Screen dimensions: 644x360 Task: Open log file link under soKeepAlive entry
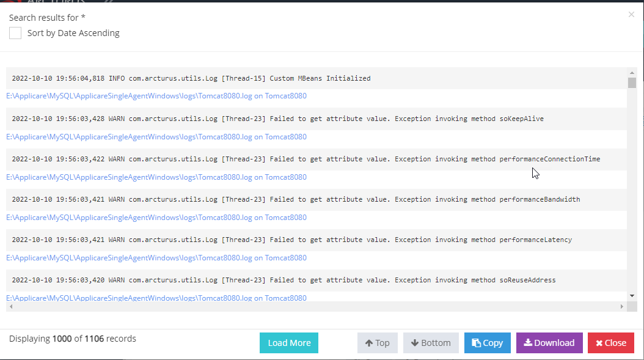156,137
